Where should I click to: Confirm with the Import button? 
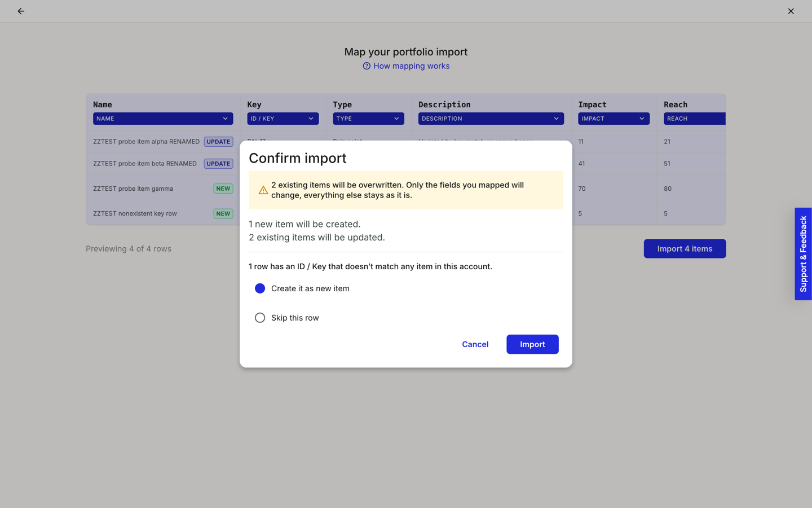tap(532, 344)
